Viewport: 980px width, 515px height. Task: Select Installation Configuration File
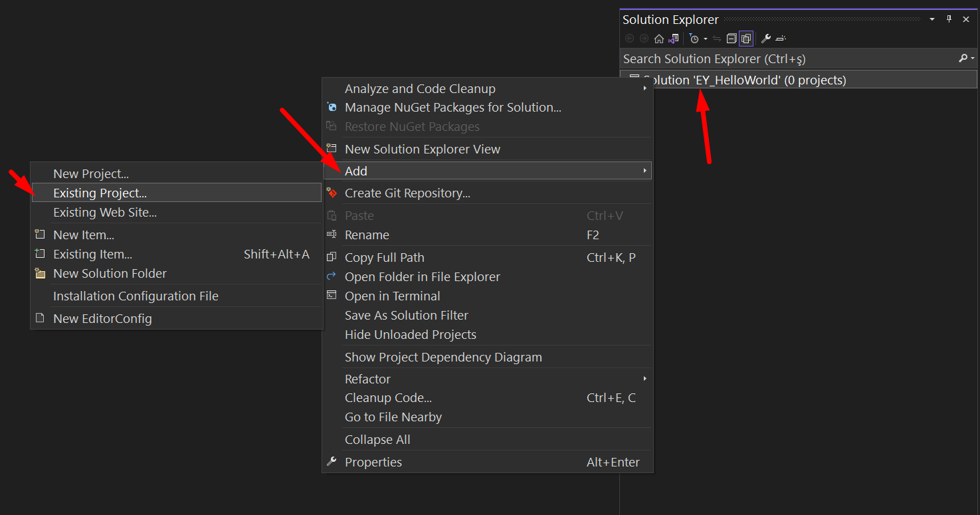tap(177, 296)
